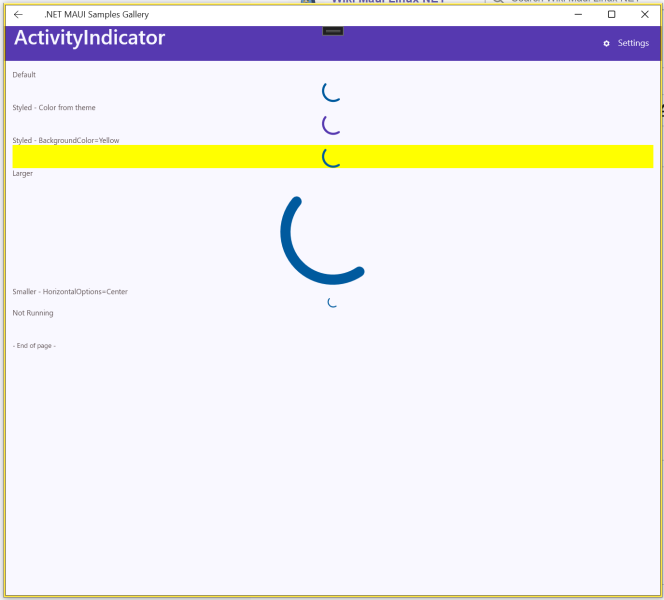Select the "Not Running" label
664x600 pixels.
pyautogui.click(x=33, y=313)
